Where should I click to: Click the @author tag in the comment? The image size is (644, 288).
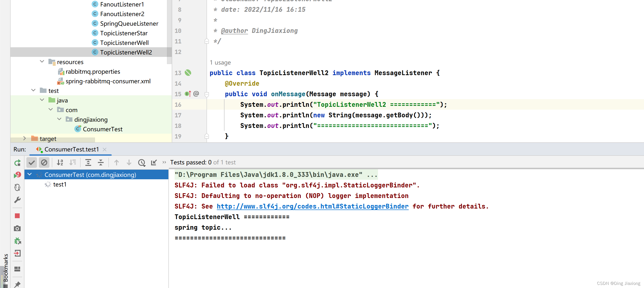coord(234,31)
